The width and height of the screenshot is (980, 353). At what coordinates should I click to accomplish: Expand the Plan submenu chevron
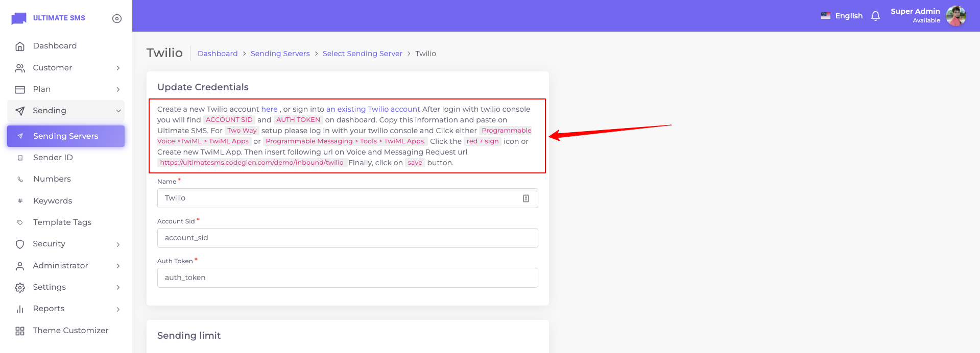click(x=118, y=89)
